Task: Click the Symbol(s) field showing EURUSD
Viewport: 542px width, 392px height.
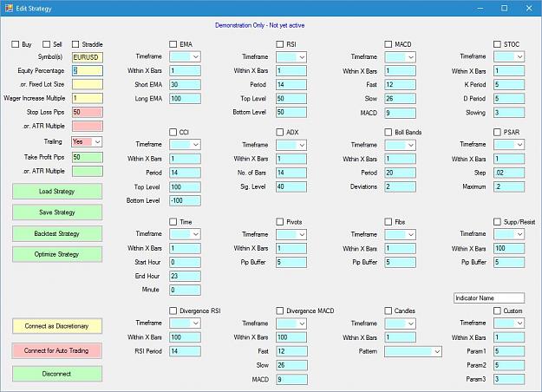Action: coord(87,57)
